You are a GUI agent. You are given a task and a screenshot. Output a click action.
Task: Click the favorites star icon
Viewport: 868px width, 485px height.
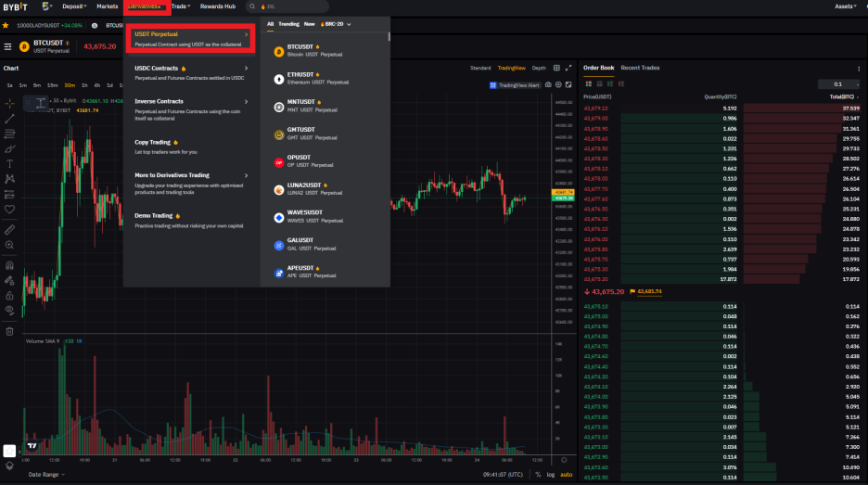coord(6,25)
